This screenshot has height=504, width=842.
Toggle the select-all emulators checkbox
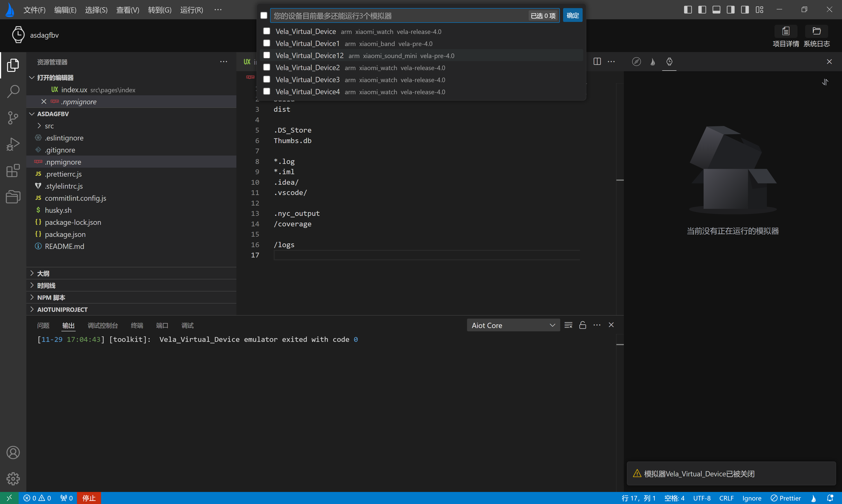pos(264,16)
